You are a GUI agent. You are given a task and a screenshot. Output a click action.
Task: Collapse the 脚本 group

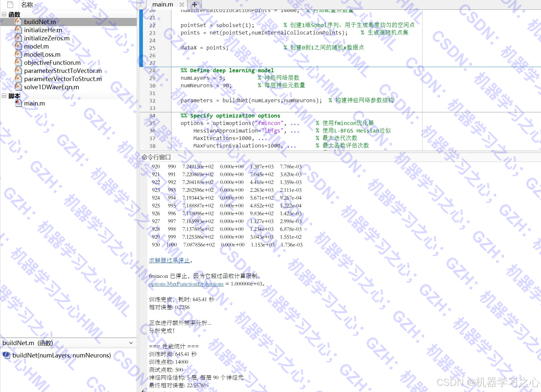pyautogui.click(x=4, y=95)
